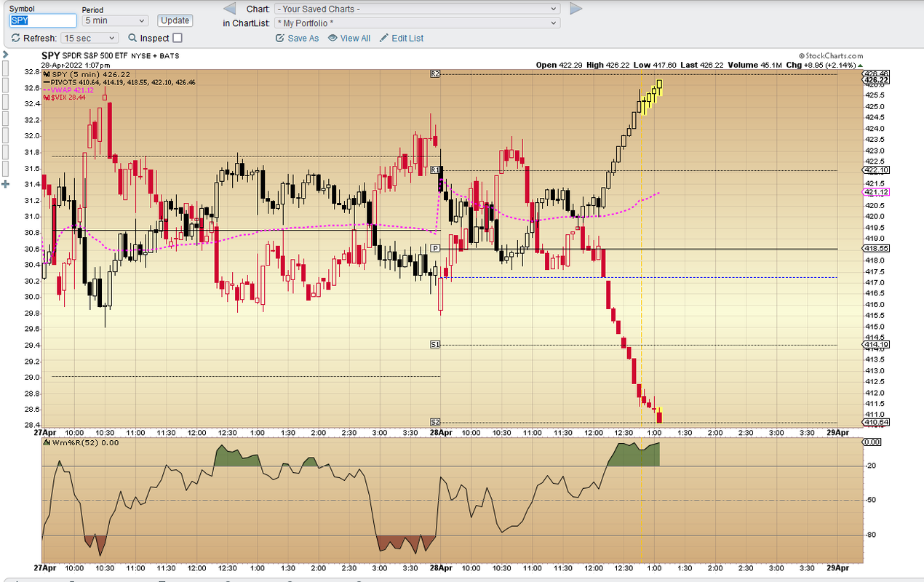
Task: Click the SPY SPDR S&P 500 ETF chart title
Action: [111, 55]
